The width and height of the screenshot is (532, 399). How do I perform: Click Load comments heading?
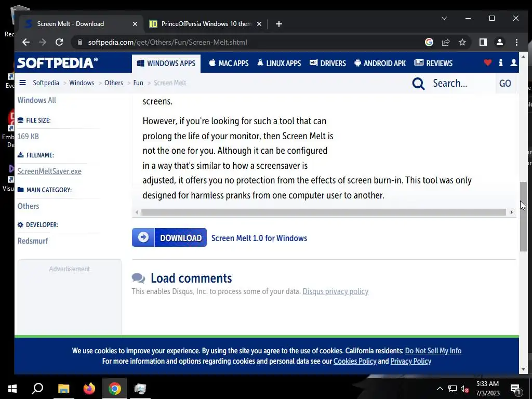pos(191,278)
